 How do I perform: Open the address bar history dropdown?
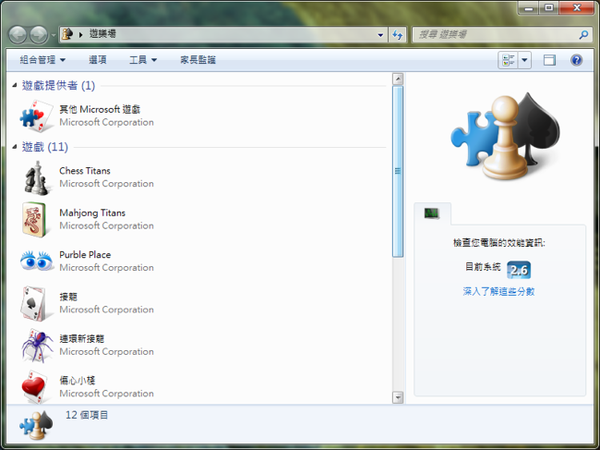tap(380, 35)
